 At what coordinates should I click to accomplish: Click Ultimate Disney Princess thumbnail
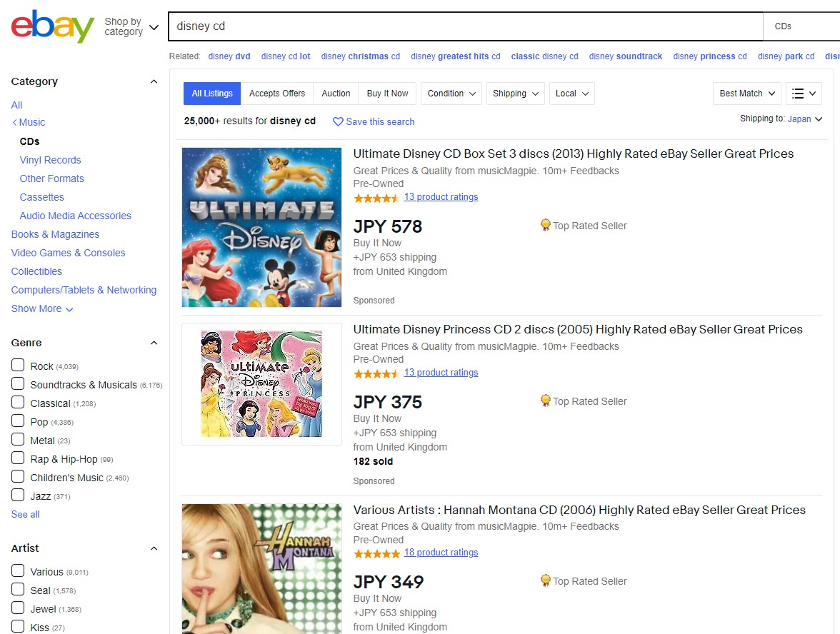261,384
